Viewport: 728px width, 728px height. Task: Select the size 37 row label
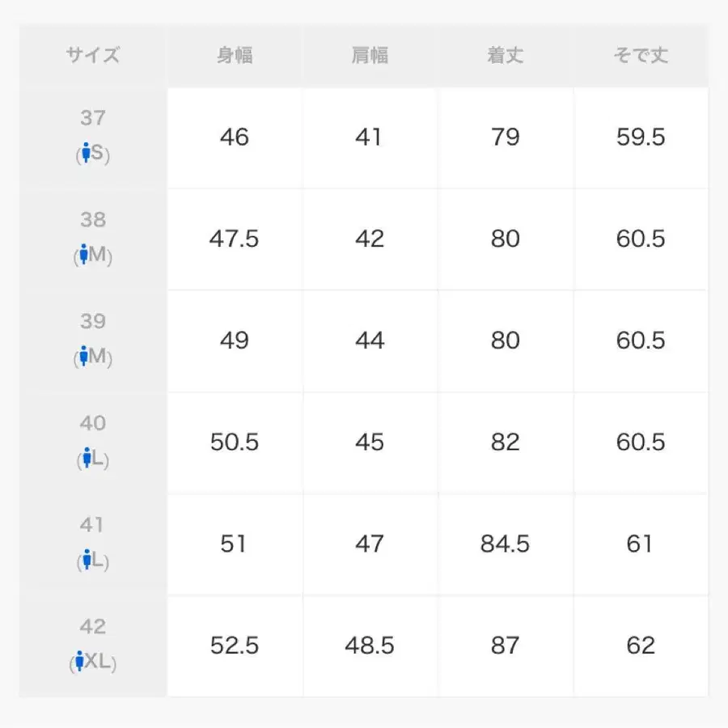[93, 119]
